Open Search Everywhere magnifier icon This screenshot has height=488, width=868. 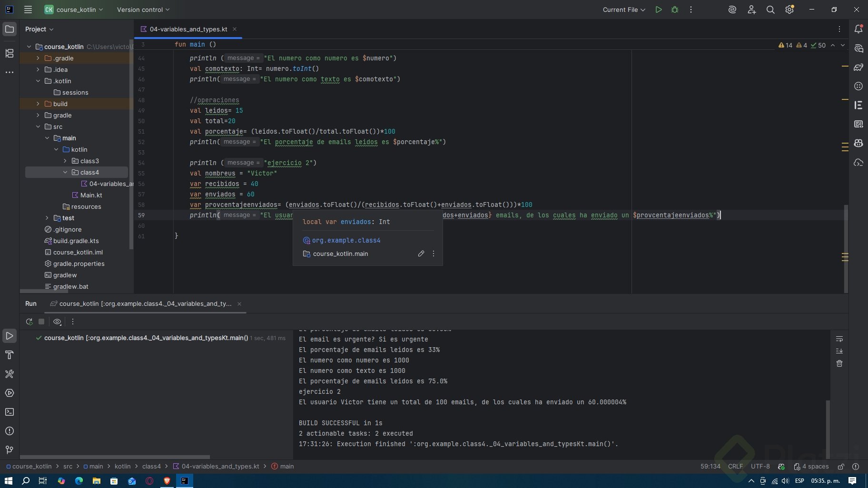(x=770, y=10)
